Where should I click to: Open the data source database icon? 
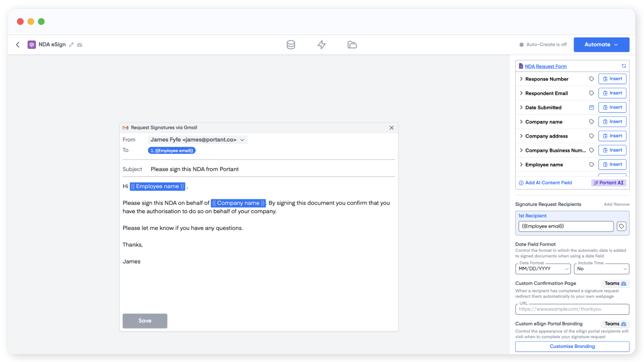pyautogui.click(x=291, y=45)
